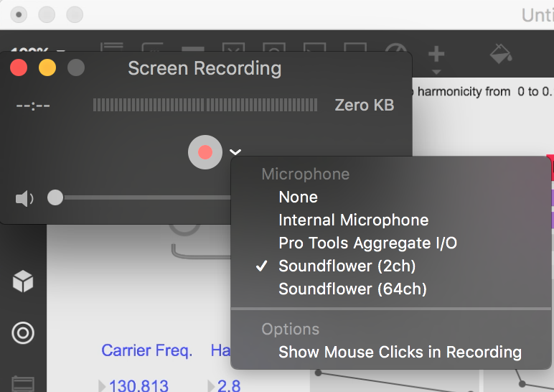Click the 2.8 harmonicity number box

pyautogui.click(x=225, y=386)
